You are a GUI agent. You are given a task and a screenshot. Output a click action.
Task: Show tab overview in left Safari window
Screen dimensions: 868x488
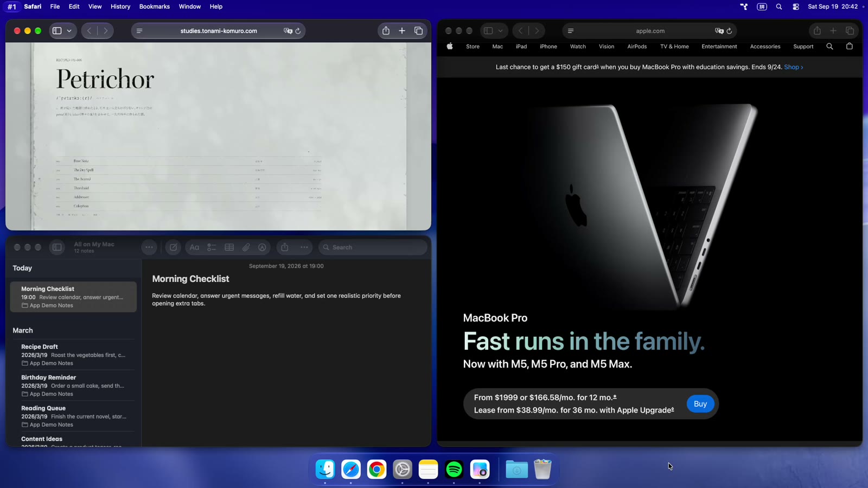[x=418, y=31]
